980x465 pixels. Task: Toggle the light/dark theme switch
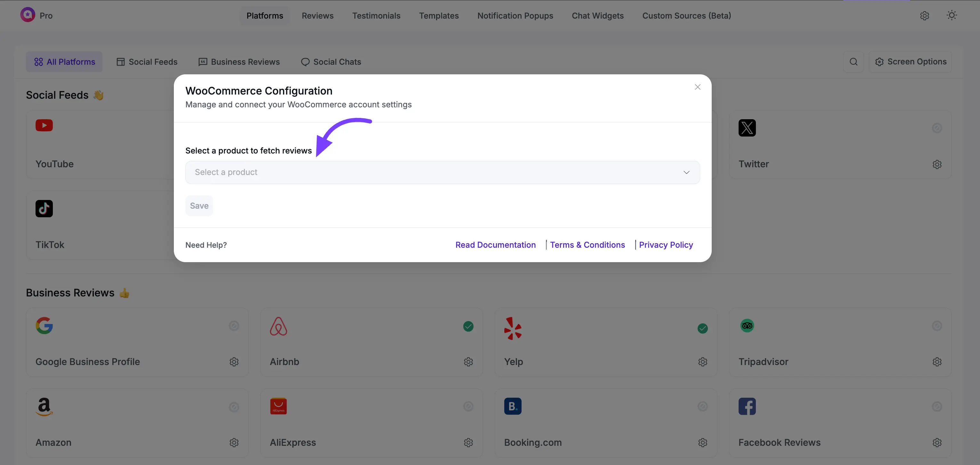tap(952, 15)
